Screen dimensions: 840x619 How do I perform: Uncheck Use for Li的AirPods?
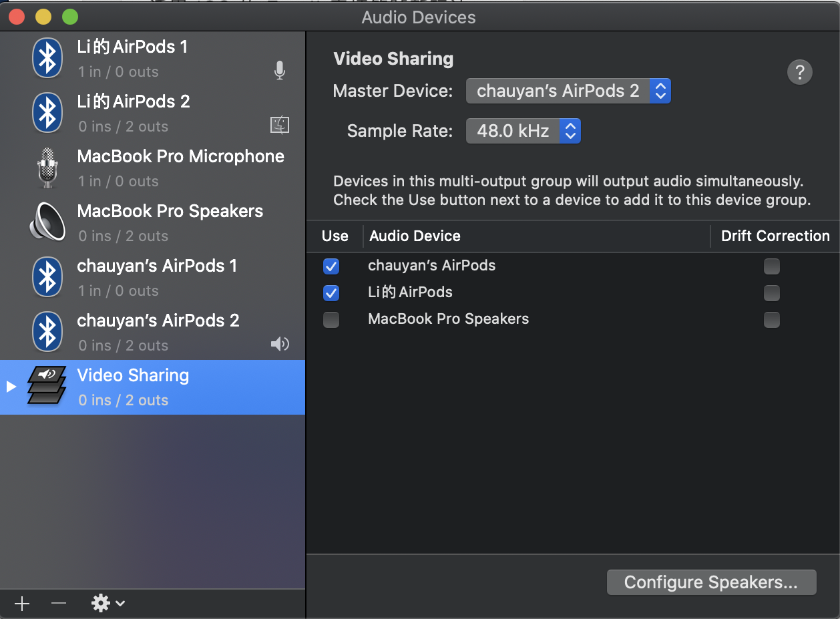[x=331, y=293]
